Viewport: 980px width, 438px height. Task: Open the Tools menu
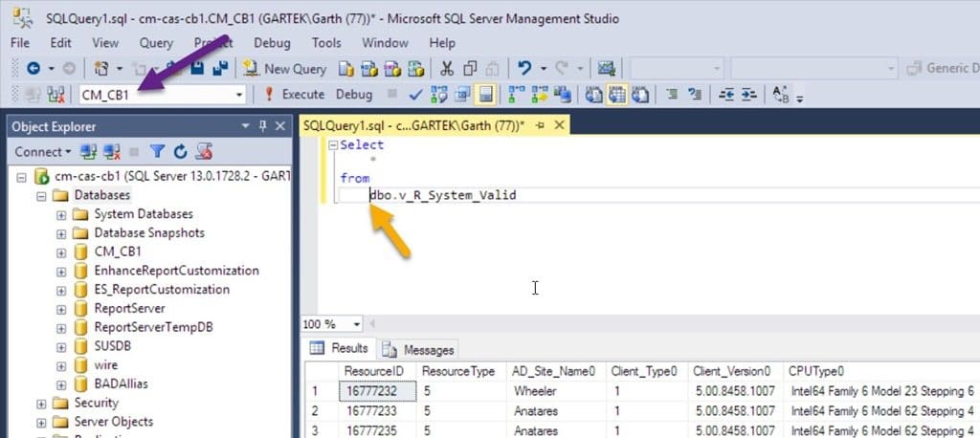326,42
